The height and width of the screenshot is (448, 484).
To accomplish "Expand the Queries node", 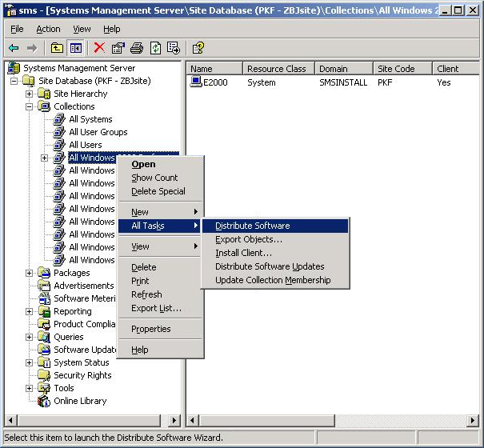I will pyautogui.click(x=29, y=337).
